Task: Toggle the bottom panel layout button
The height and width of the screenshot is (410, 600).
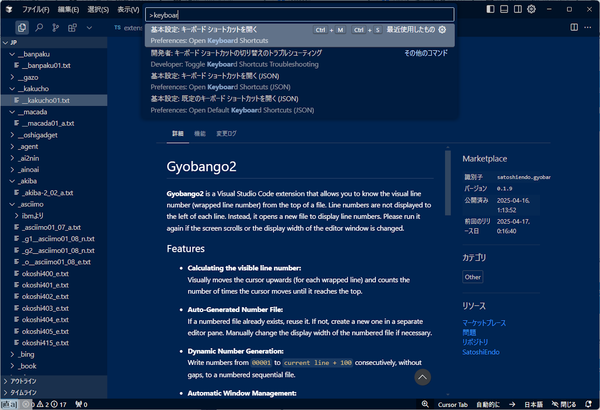Action: 504,9
